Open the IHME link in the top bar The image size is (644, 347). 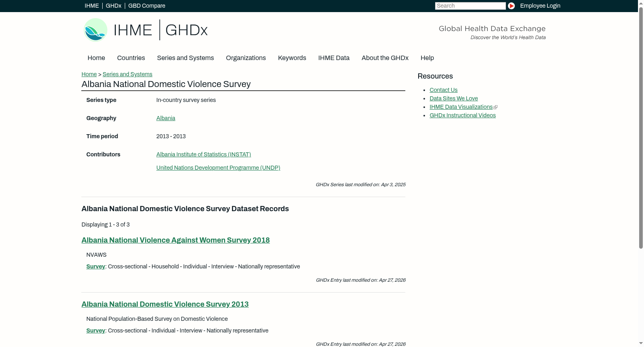tap(92, 6)
